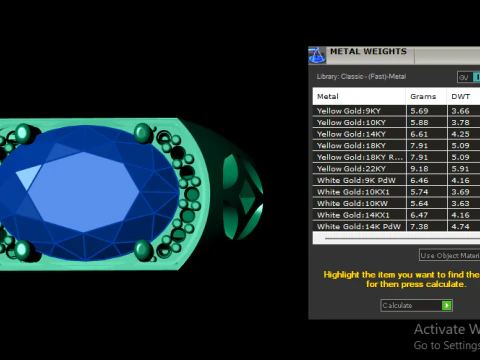Click the 6.61 grams value
Image resolution: width=480 pixels, height=360 pixels.
point(419,134)
